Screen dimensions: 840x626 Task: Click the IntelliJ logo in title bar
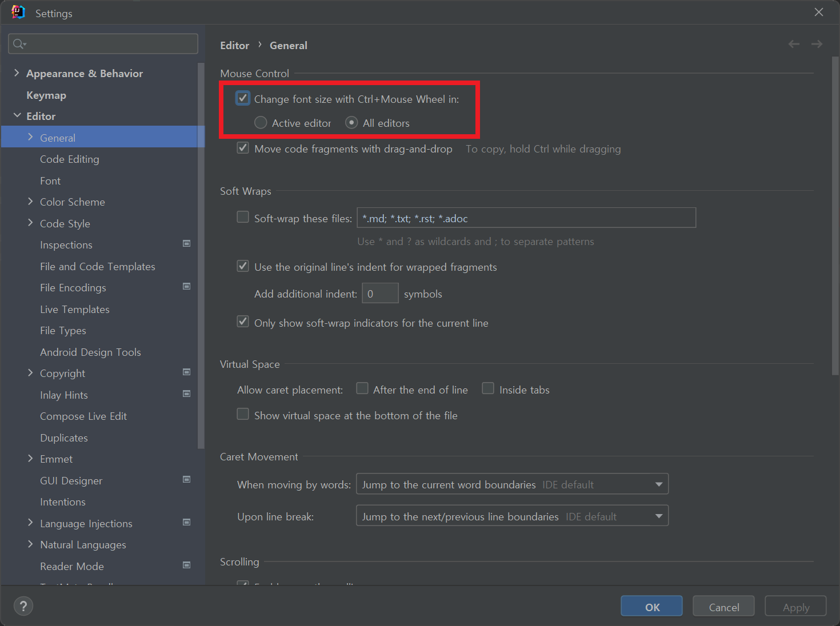(x=18, y=12)
